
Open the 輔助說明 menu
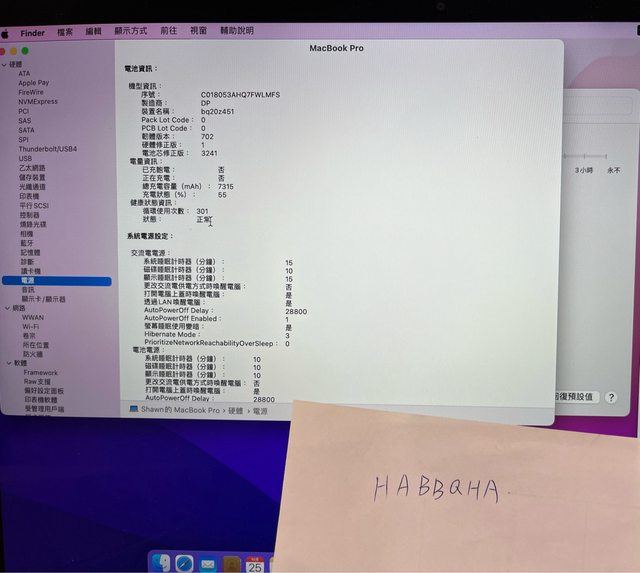(237, 31)
